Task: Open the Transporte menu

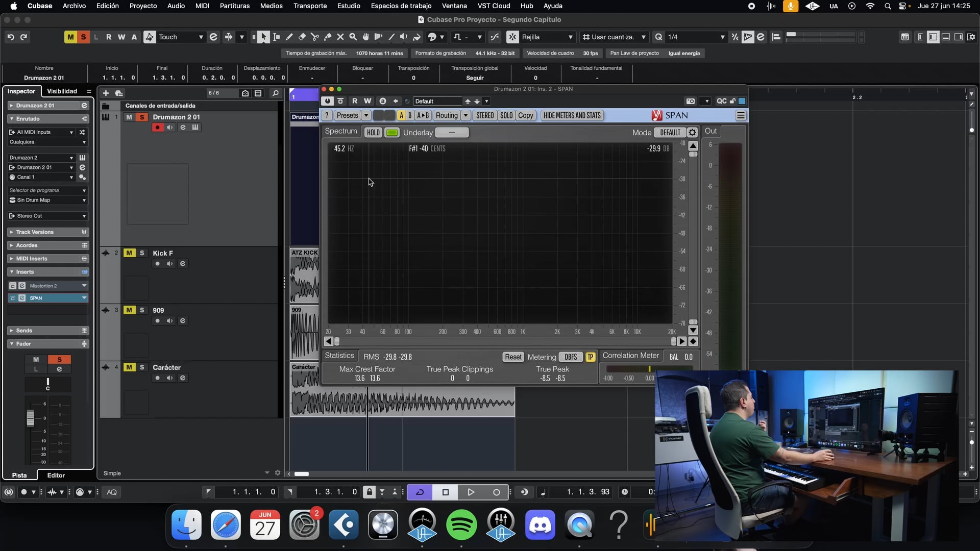Action: pos(310,6)
